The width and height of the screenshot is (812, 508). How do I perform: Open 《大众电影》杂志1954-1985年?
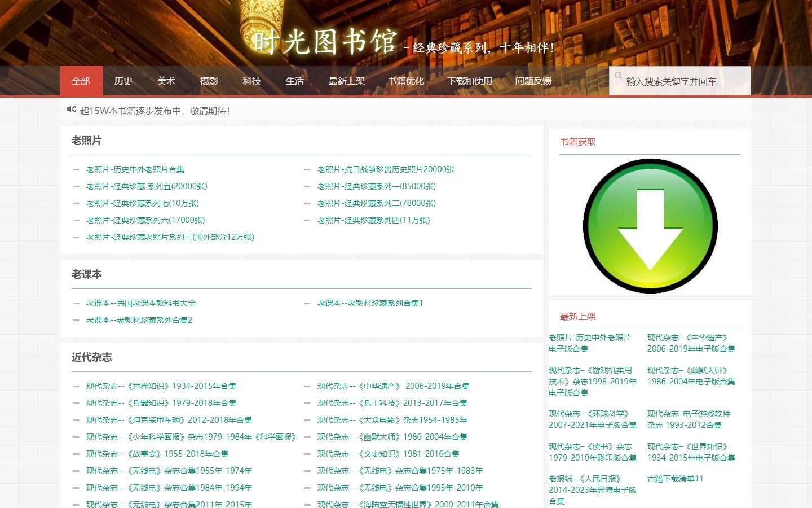[x=392, y=420]
